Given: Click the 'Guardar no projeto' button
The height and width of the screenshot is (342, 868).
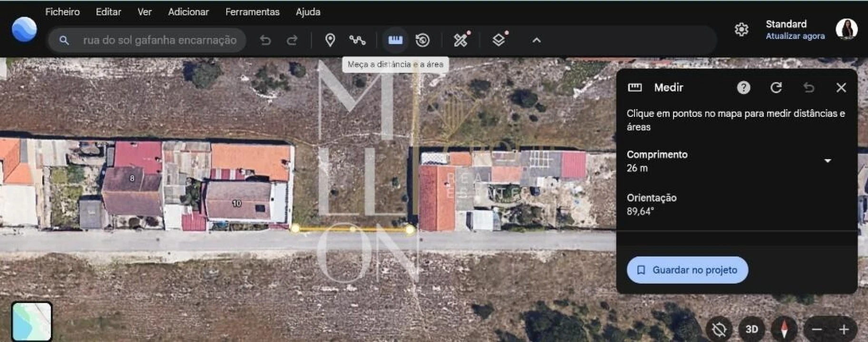Looking at the screenshot, I should (687, 270).
